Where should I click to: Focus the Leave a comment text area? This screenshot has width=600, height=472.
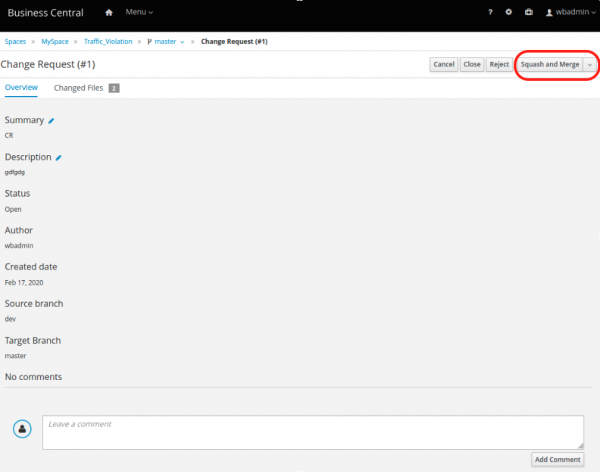tap(312, 432)
